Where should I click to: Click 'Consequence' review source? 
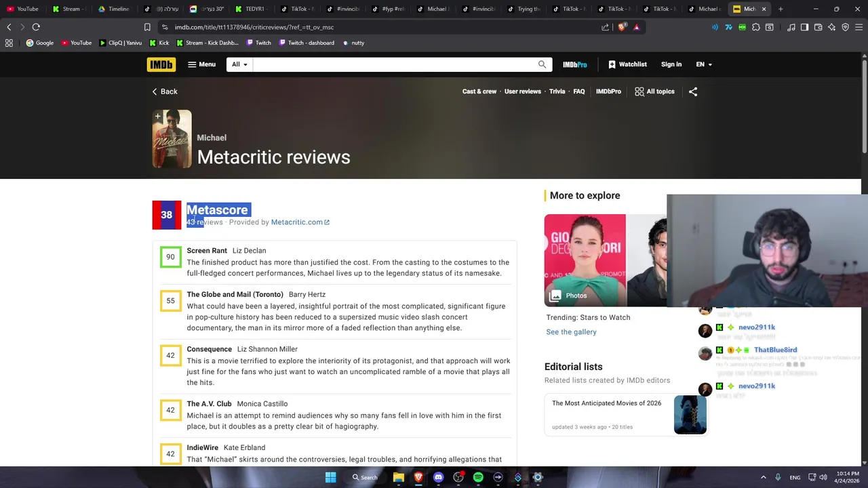click(210, 349)
